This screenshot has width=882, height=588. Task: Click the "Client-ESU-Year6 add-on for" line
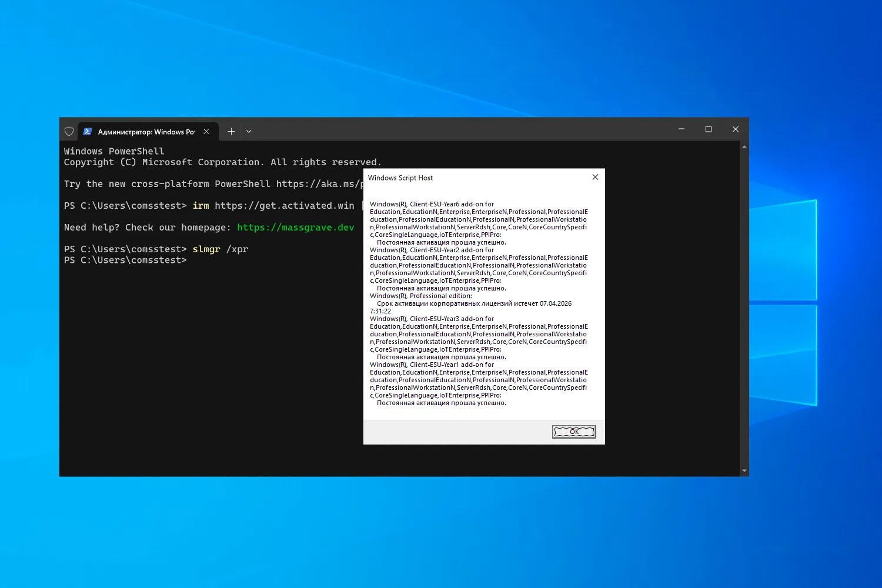click(432, 204)
